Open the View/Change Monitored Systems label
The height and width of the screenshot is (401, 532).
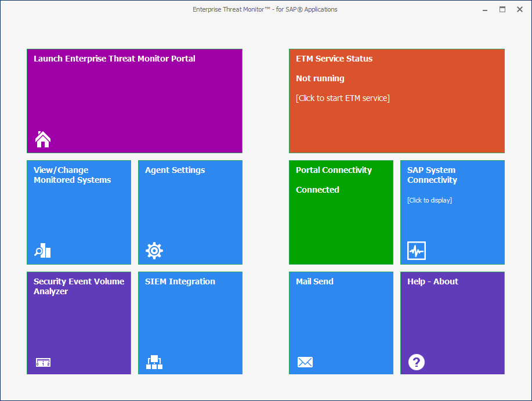coord(73,175)
